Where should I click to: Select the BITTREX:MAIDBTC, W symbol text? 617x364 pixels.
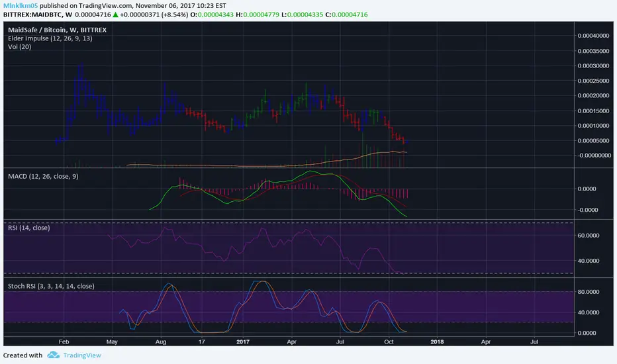point(38,15)
